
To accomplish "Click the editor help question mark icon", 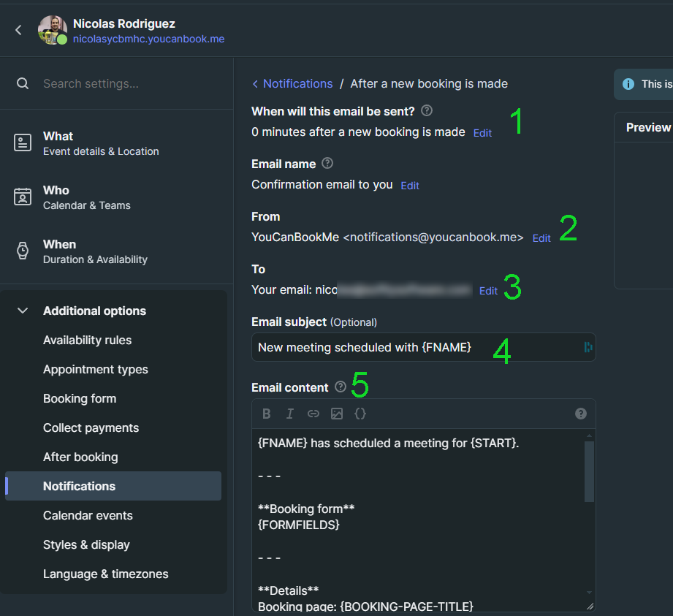I will [581, 414].
